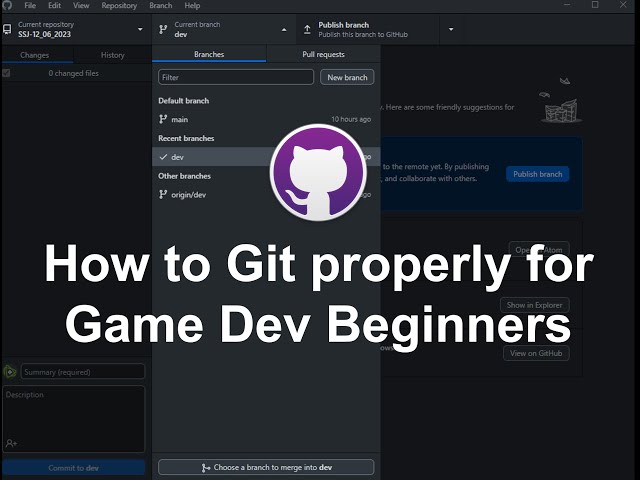Select the main branch

(x=266, y=119)
